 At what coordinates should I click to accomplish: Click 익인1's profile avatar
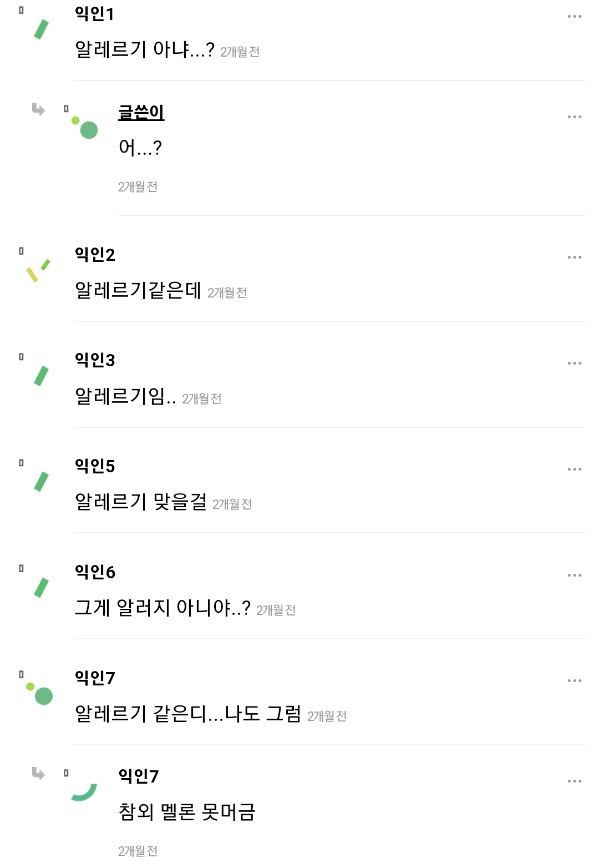41,29
